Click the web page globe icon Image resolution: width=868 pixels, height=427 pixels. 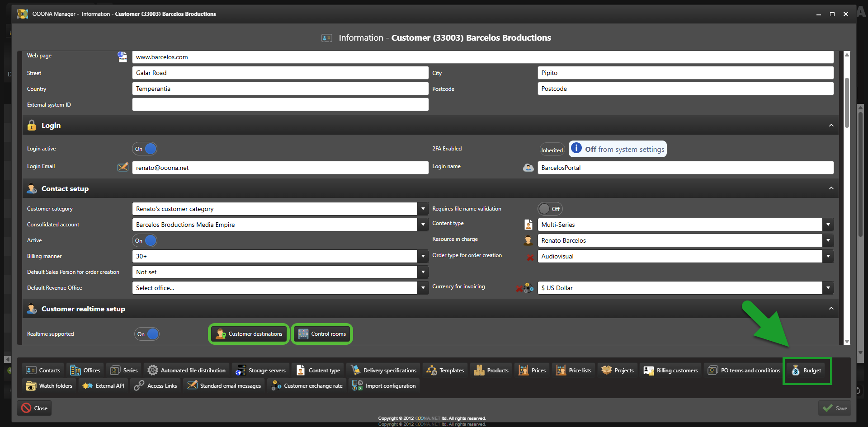122,56
